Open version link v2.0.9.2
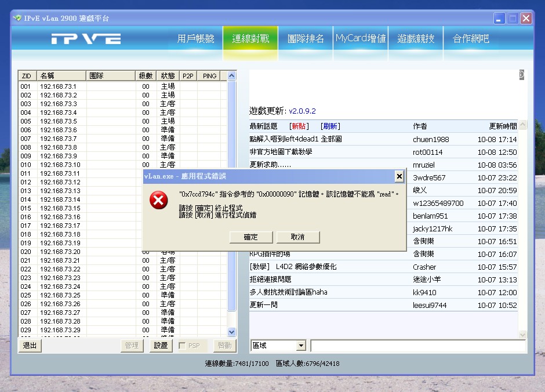Screen dimensions: 545x392 pyautogui.click(x=303, y=111)
